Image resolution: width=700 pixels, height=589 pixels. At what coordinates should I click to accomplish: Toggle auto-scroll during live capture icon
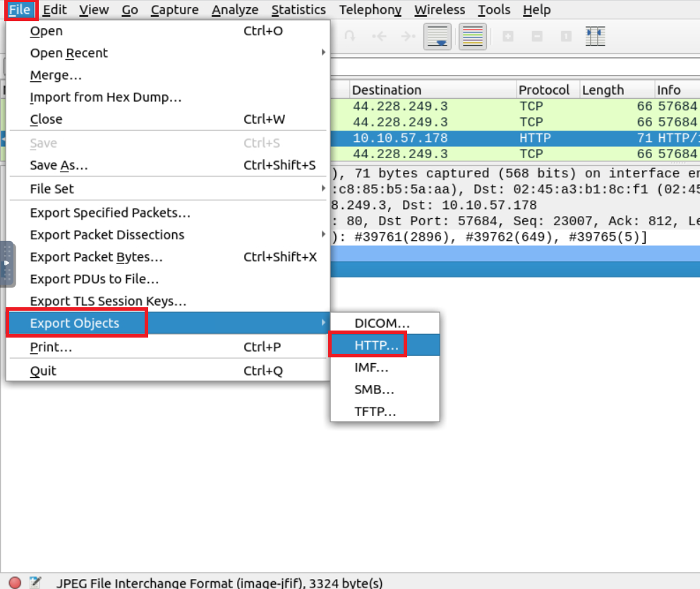pyautogui.click(x=437, y=37)
